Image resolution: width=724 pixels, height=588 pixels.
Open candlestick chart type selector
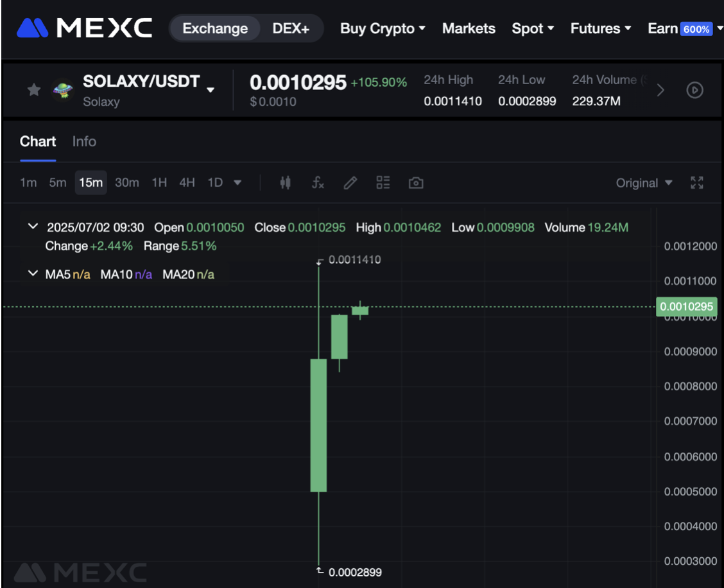pos(286,183)
